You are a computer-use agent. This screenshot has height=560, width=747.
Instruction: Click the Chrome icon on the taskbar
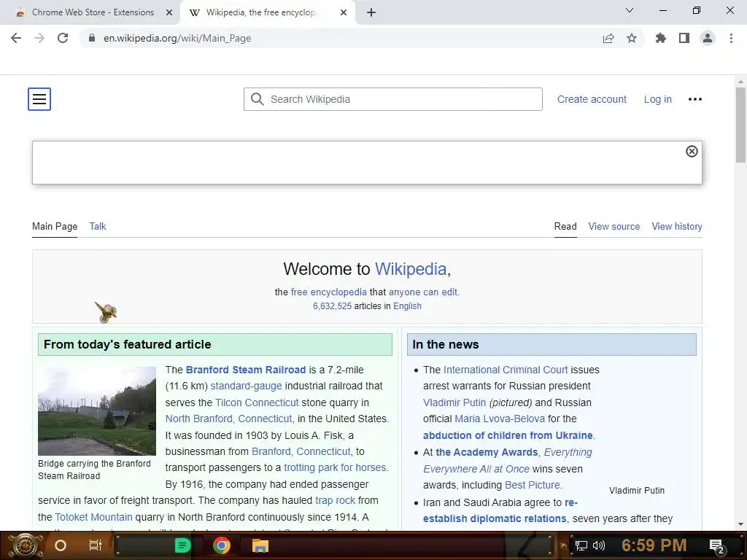click(x=221, y=545)
